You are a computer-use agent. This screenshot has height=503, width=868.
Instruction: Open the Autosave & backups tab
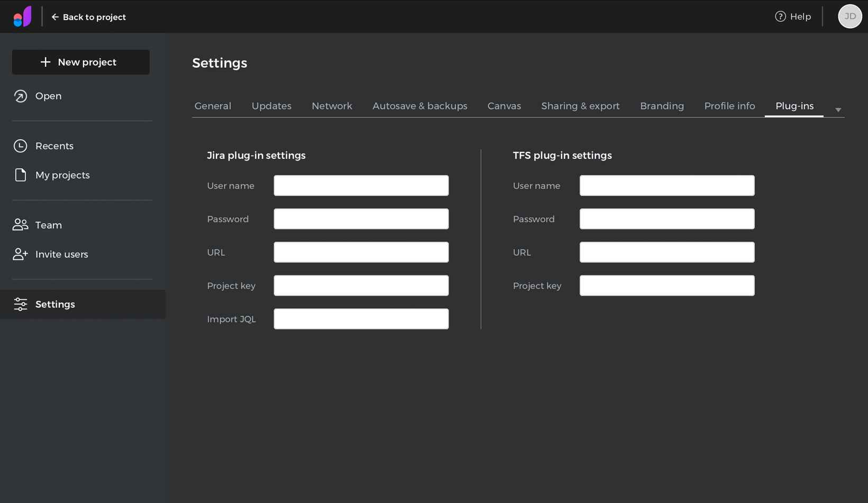[x=420, y=106]
